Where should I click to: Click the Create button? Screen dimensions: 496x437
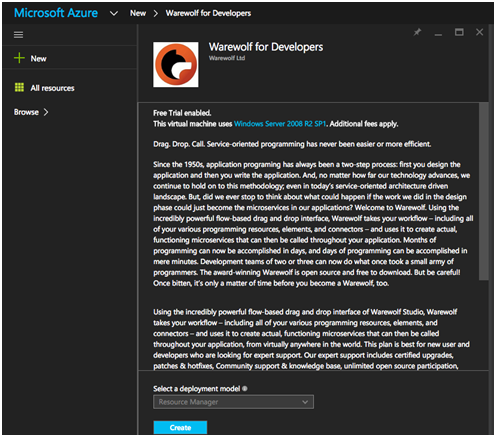click(180, 427)
